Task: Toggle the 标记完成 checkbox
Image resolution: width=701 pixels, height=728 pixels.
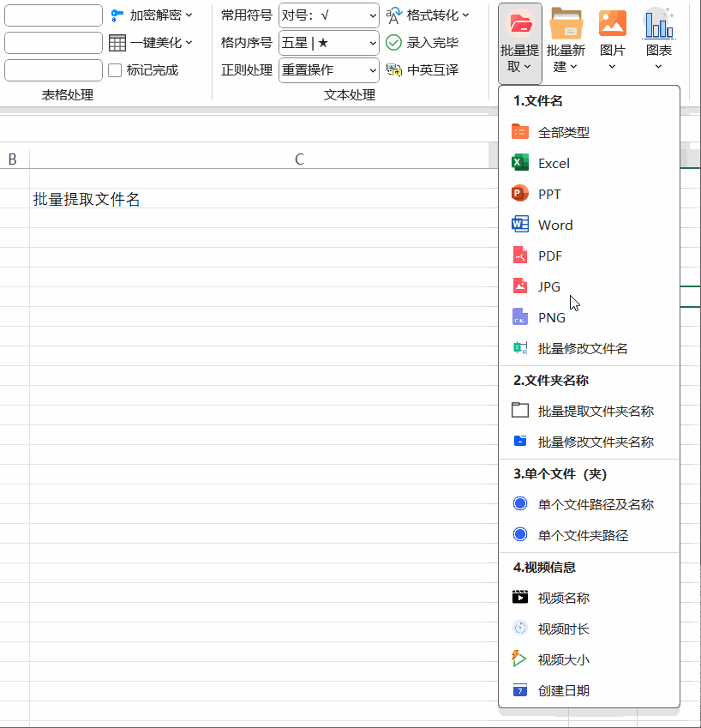Action: coord(115,70)
